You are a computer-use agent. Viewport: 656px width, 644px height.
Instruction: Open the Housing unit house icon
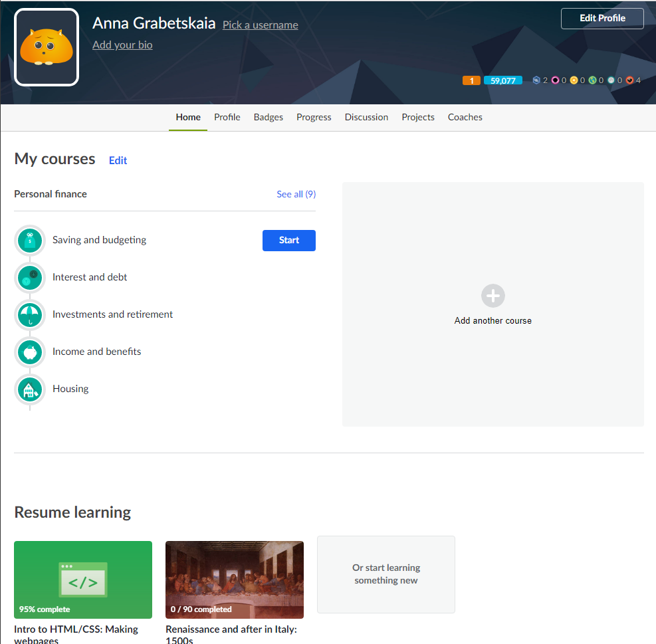[30, 389]
